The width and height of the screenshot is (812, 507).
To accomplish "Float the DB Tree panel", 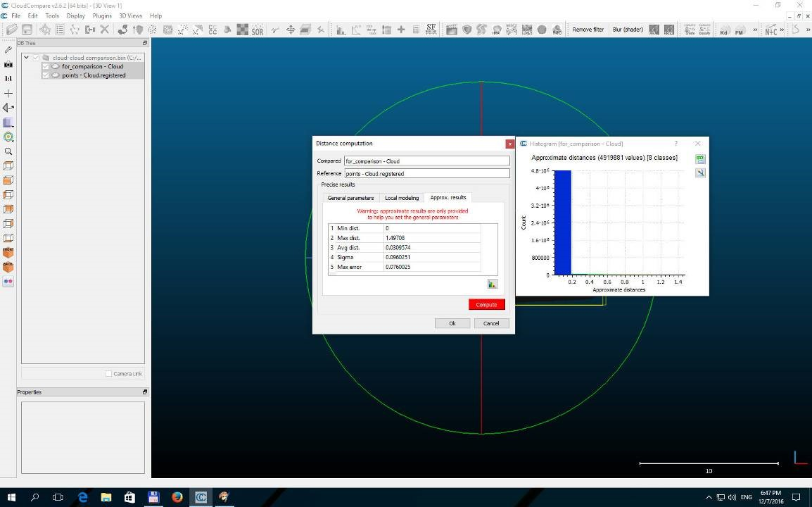I will (x=145, y=43).
